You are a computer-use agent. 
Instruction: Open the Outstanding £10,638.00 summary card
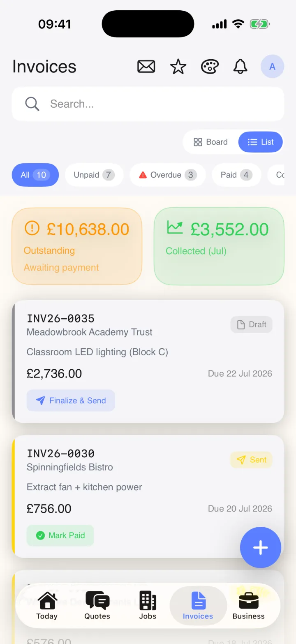(x=77, y=246)
